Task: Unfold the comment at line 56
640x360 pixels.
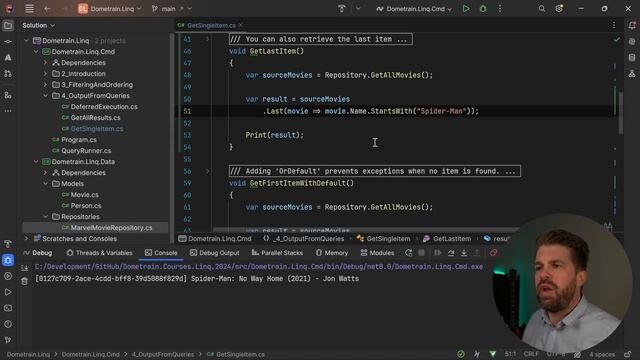Action: (x=207, y=171)
